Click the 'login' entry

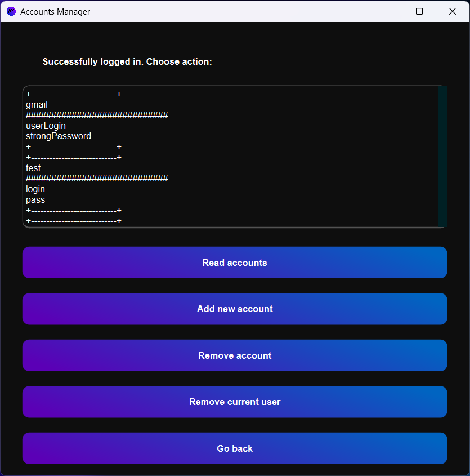point(35,189)
